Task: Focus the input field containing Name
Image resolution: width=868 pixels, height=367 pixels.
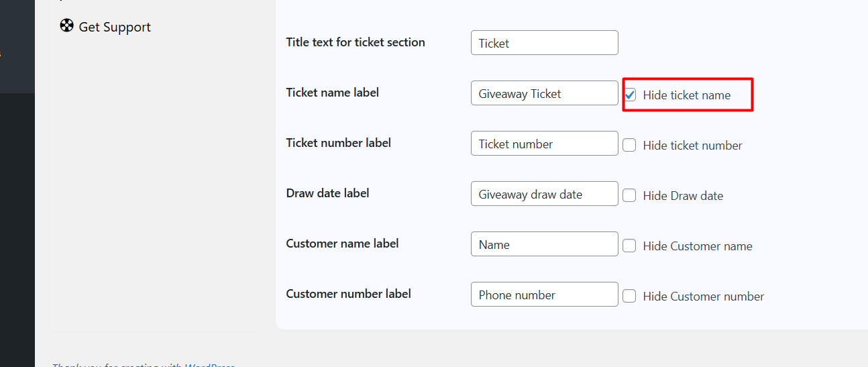Action: (544, 244)
